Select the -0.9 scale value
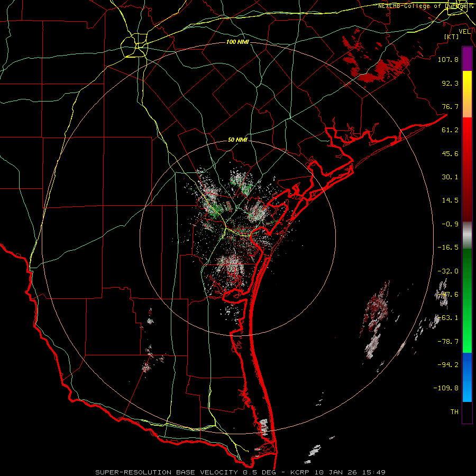Screen dimensions: 476x476 click(x=450, y=224)
